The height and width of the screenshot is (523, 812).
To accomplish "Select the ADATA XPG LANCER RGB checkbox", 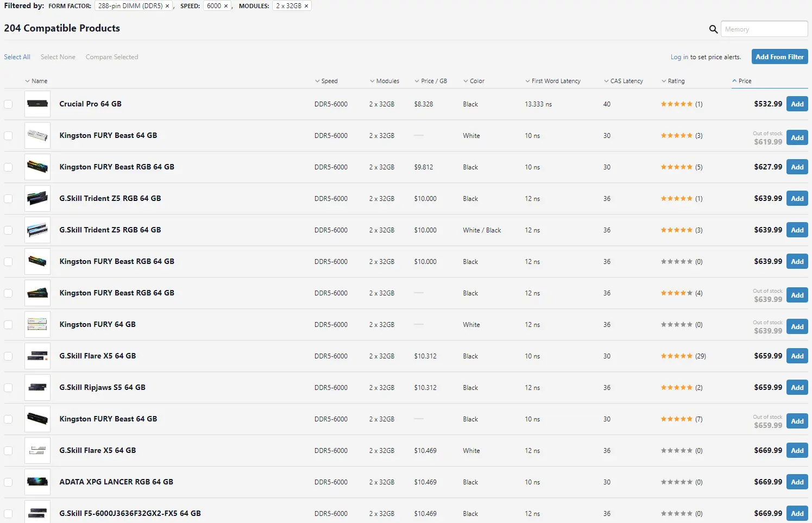I will (8, 482).
